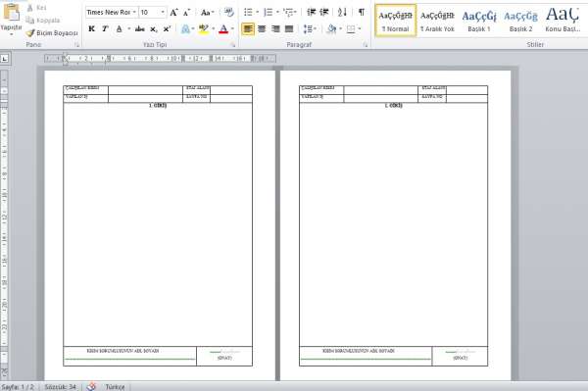
Task: Sort text with the A-Z icon
Action: [342, 13]
